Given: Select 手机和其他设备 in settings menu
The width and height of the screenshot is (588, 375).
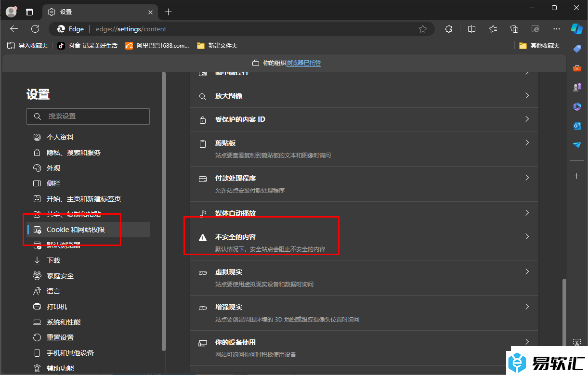Looking at the screenshot, I should 88,353.
